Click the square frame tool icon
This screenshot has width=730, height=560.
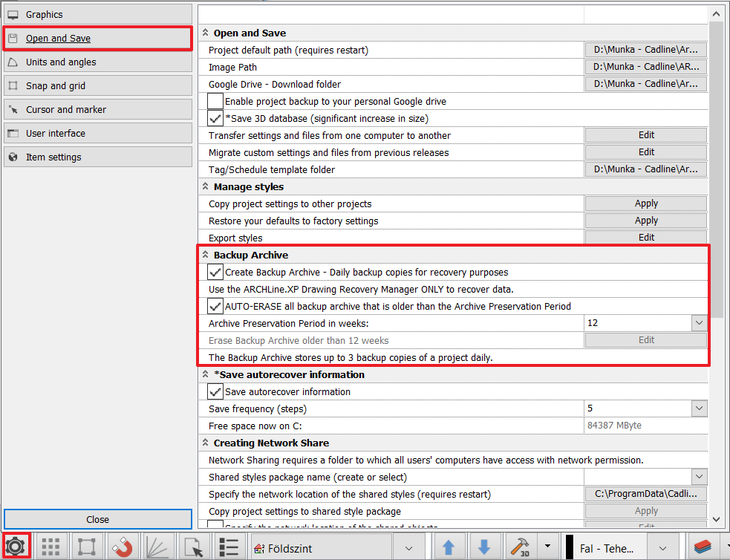click(87, 547)
